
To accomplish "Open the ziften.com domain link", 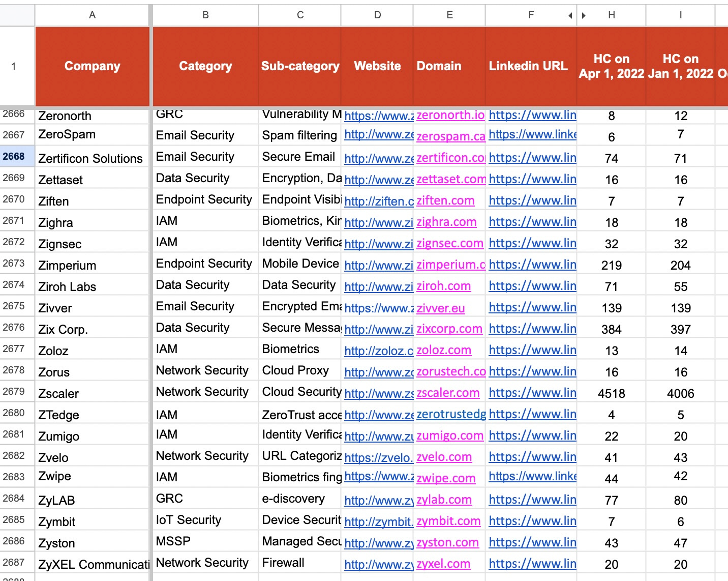I will (445, 200).
